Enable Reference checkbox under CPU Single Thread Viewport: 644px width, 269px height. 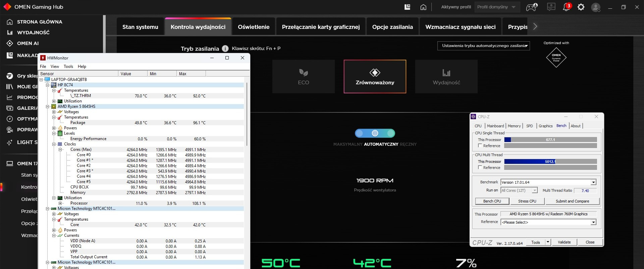pos(480,146)
